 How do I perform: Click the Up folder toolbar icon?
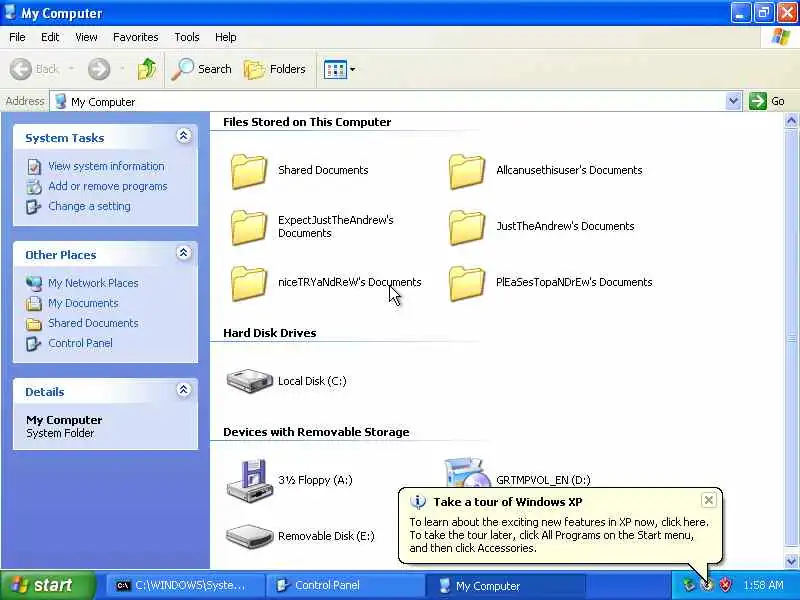(147, 69)
